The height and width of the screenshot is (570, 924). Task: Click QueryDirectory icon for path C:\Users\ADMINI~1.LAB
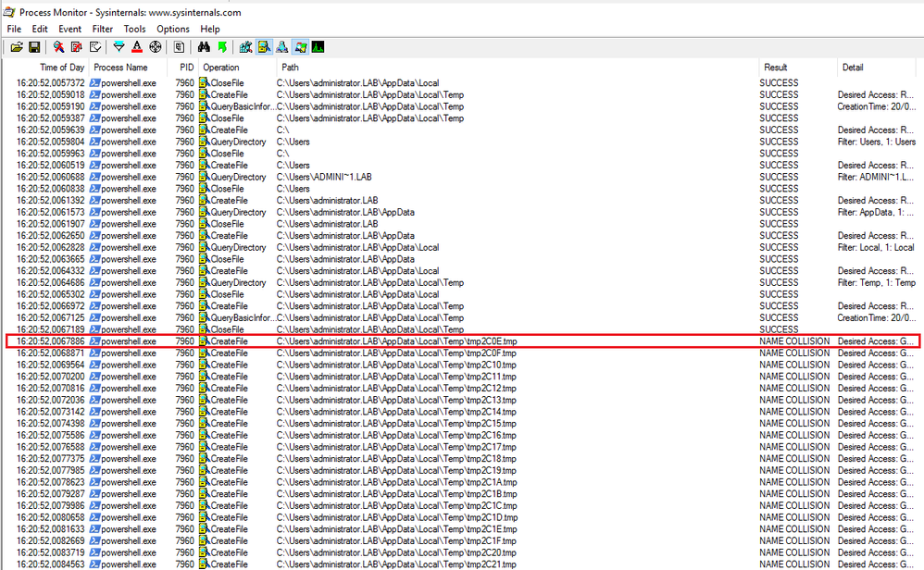204,177
